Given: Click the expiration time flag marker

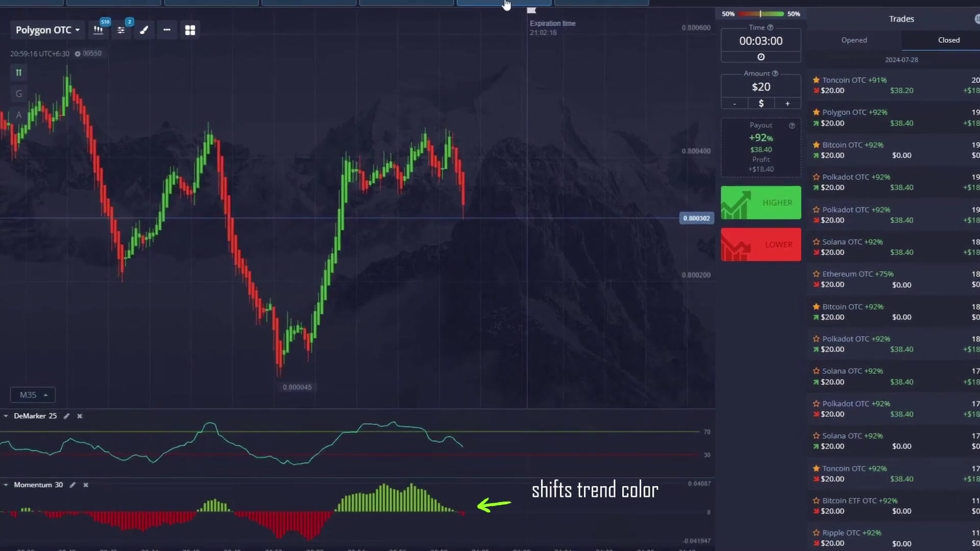Looking at the screenshot, I should pyautogui.click(x=531, y=10).
